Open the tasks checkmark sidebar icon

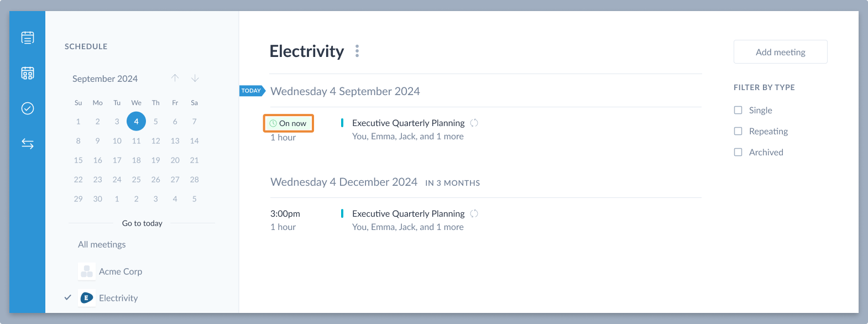click(28, 108)
